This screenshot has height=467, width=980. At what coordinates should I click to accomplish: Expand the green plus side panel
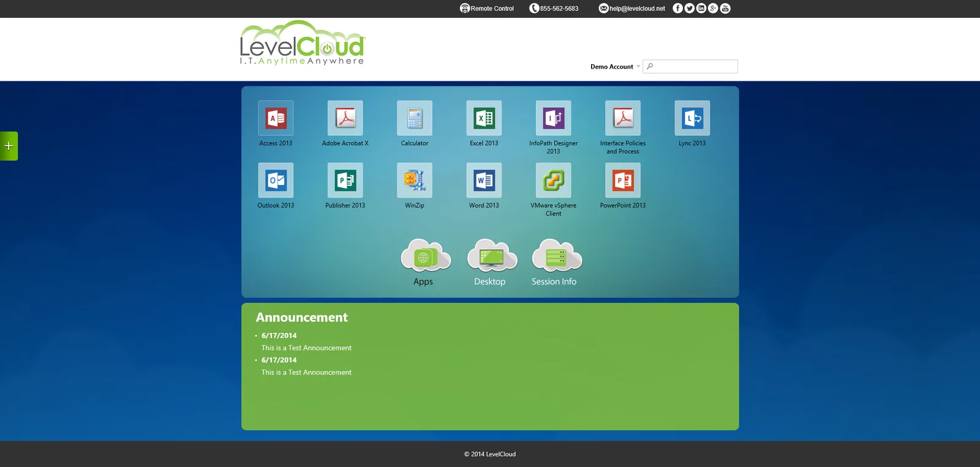coord(9,146)
